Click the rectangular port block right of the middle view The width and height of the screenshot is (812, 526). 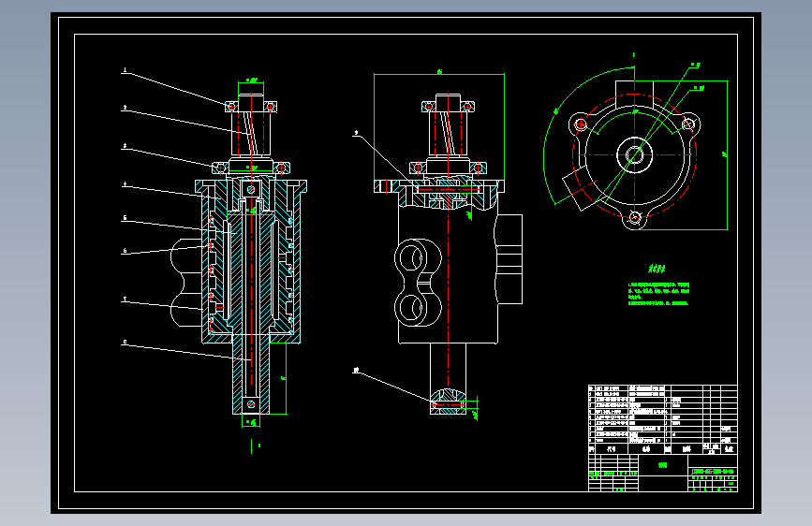pyautogui.click(x=509, y=259)
